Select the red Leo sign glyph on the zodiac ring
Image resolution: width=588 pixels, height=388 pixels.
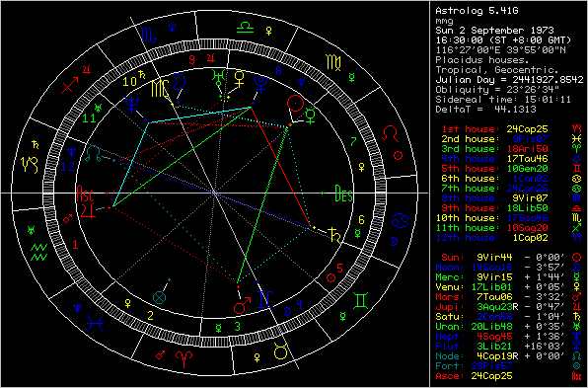[x=390, y=133]
